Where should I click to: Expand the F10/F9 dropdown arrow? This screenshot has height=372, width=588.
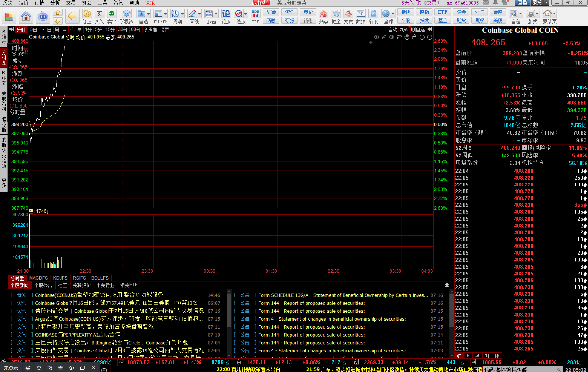pos(165,14)
